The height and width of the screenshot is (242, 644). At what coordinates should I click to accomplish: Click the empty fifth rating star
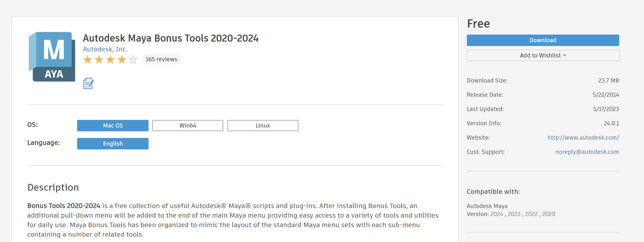[133, 59]
